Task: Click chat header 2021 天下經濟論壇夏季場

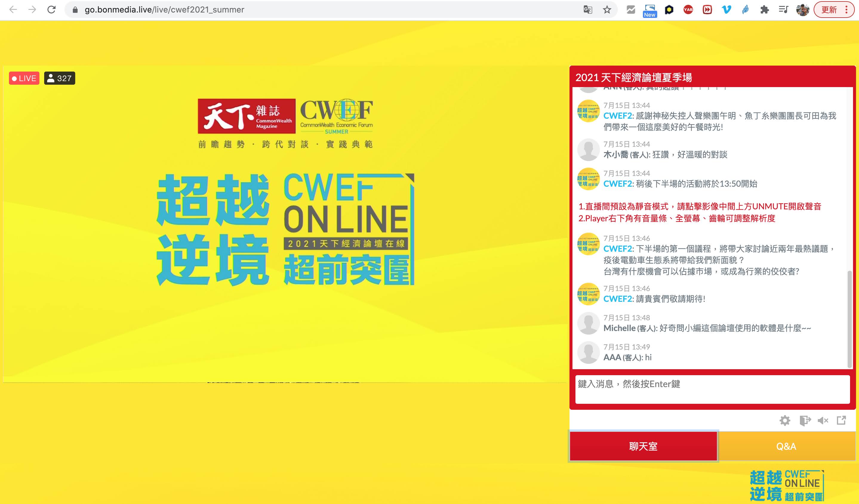Action: pos(634,78)
